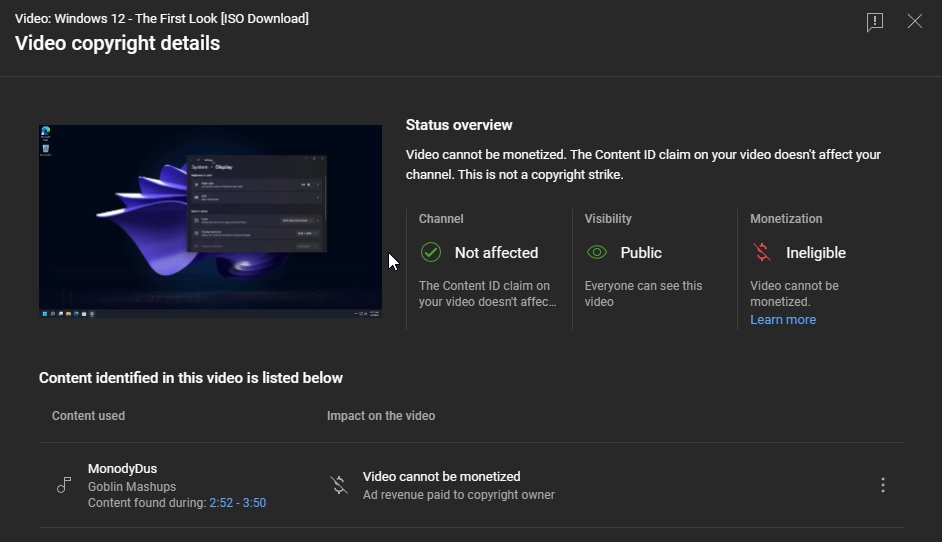Click the Video cannot be monetized impact text

tap(442, 477)
